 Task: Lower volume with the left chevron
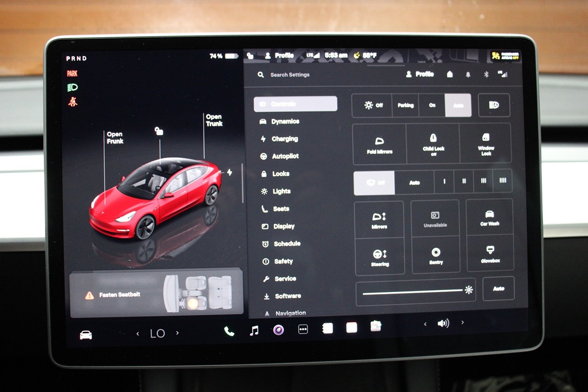pos(425,324)
